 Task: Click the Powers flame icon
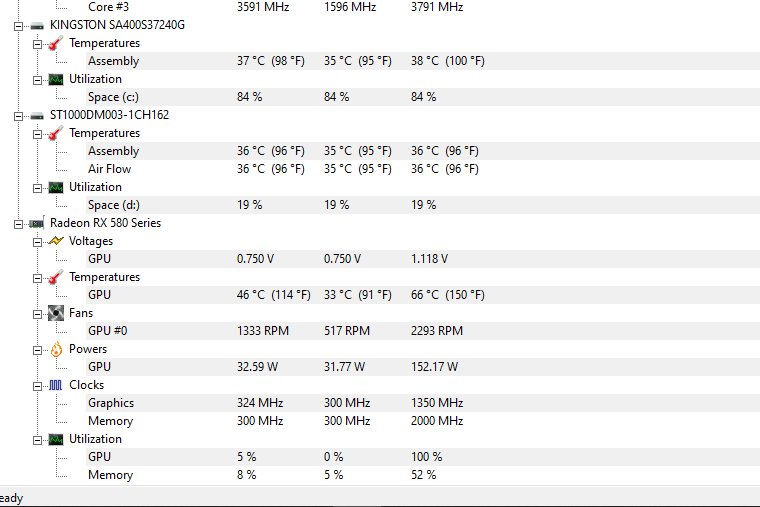56,349
